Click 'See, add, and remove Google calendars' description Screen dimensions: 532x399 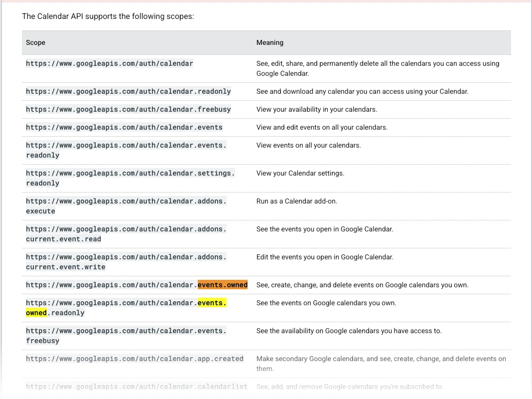350,387
